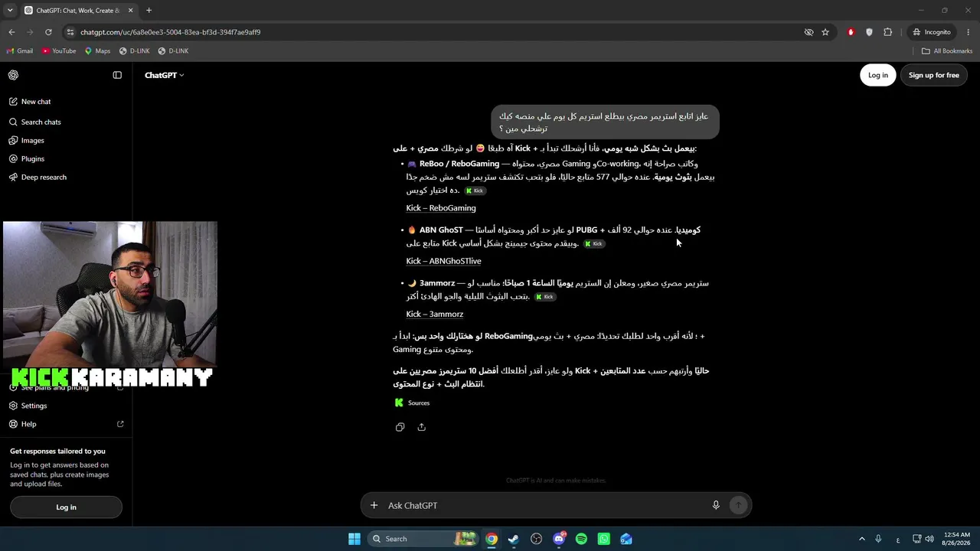Open a new browser tab

(149, 11)
